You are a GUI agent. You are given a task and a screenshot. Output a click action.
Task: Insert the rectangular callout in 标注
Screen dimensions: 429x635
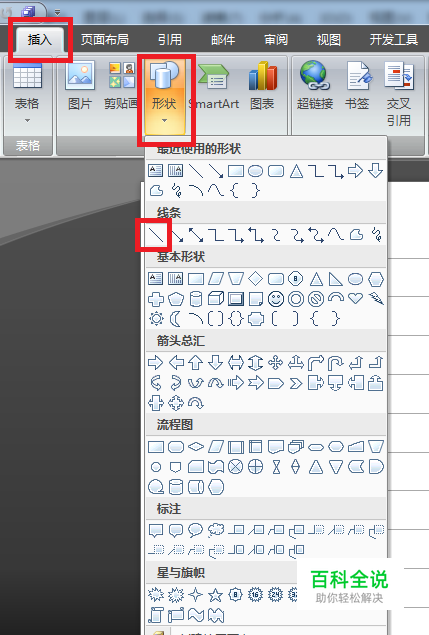click(x=156, y=530)
